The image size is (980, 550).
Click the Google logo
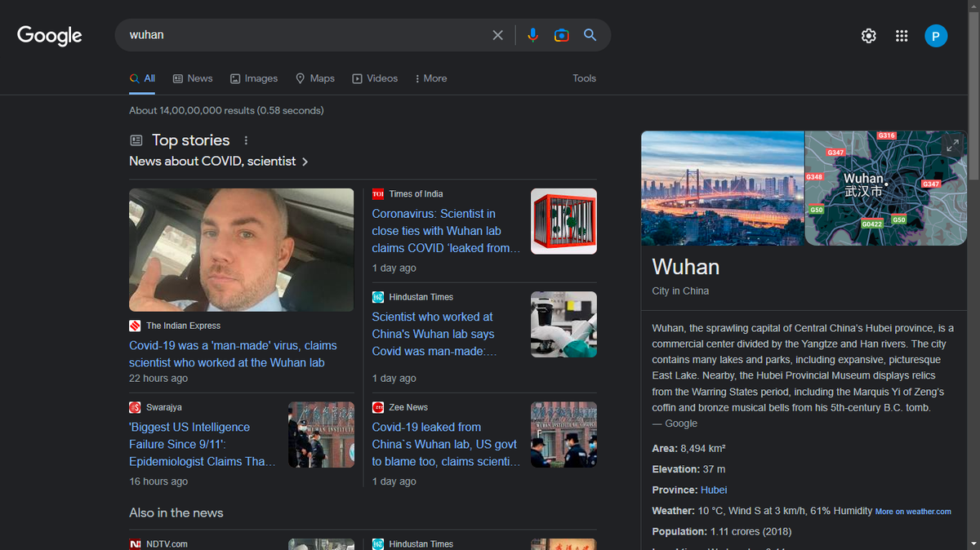point(50,35)
